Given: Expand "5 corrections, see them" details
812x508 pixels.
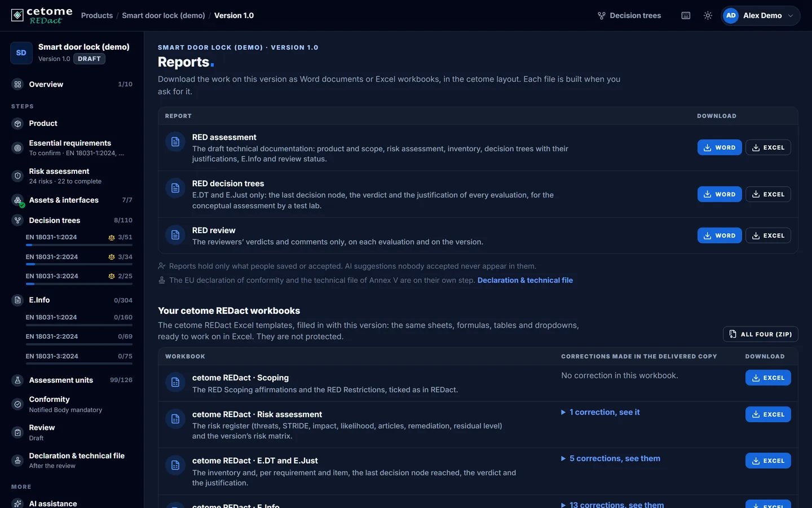Looking at the screenshot, I should pos(611,459).
